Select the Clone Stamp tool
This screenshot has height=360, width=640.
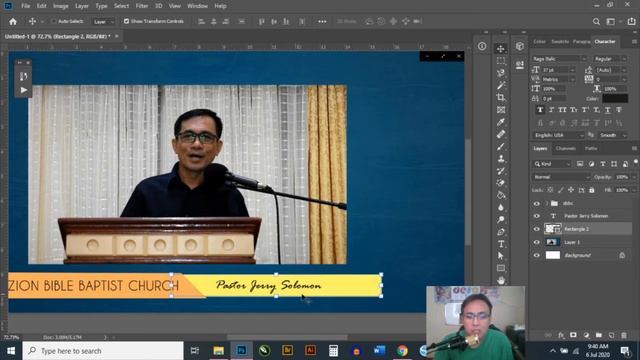501,159
